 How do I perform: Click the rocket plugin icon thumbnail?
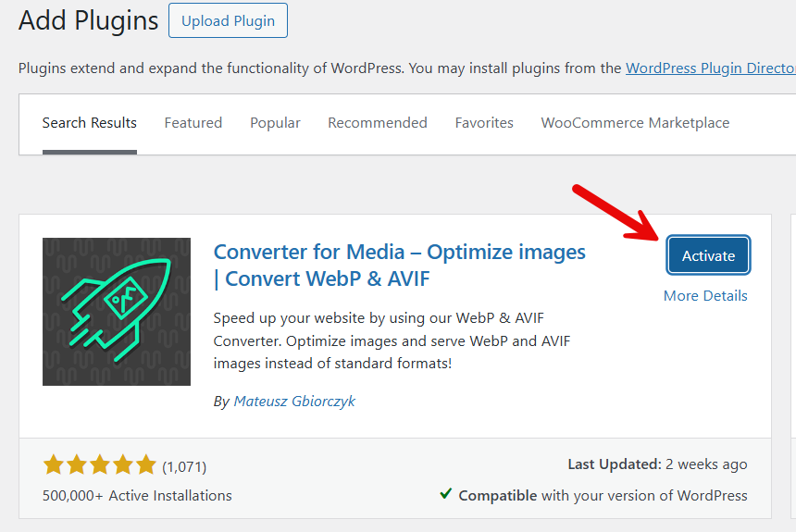pos(117,312)
